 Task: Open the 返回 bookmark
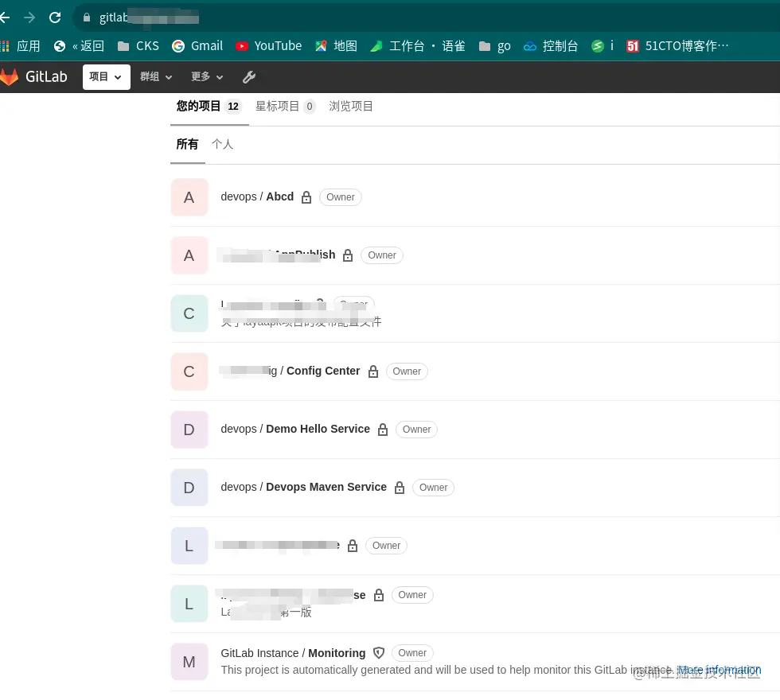(x=79, y=46)
